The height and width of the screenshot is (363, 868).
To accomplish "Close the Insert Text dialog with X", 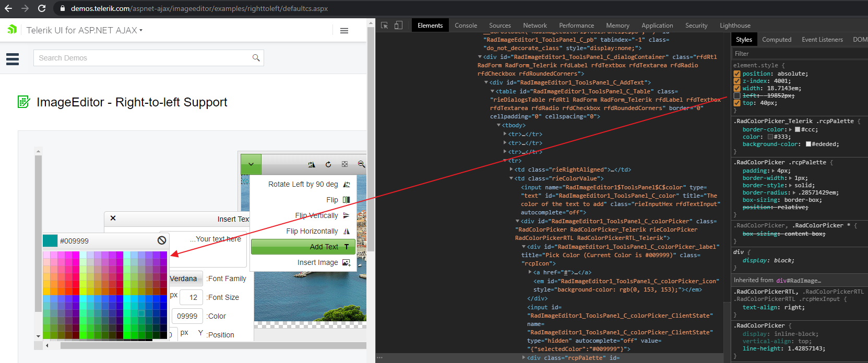I will click(x=113, y=218).
